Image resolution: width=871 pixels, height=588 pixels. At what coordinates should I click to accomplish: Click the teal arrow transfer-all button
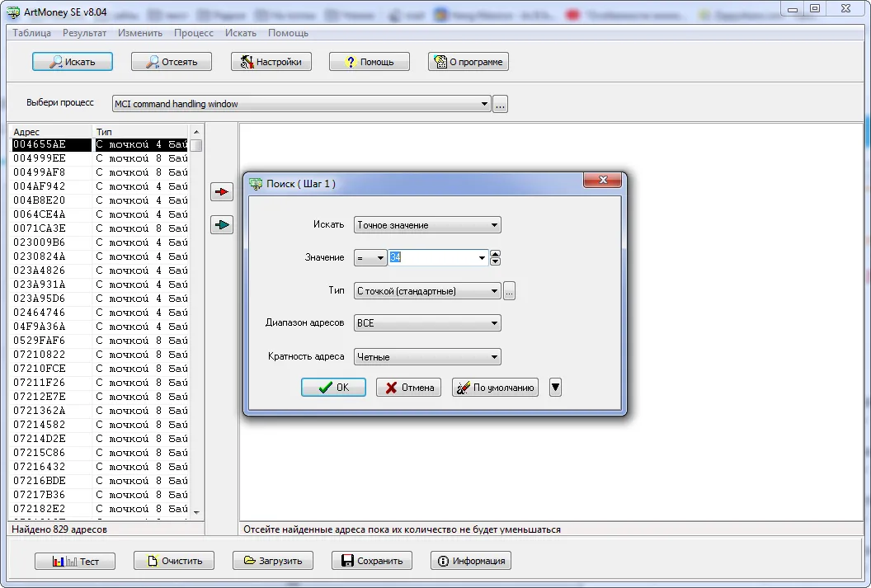[222, 224]
